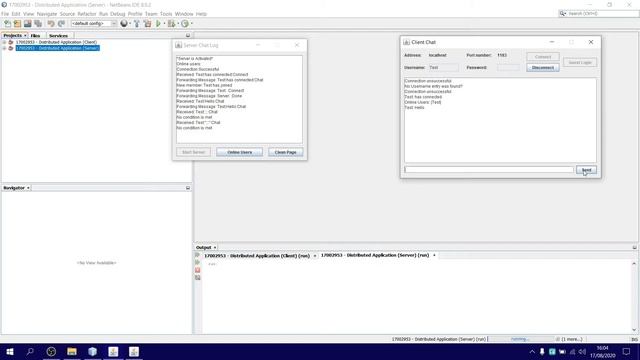Viewport: 640px width, 360px height.
Task: Open the File menu
Action: coord(5,14)
